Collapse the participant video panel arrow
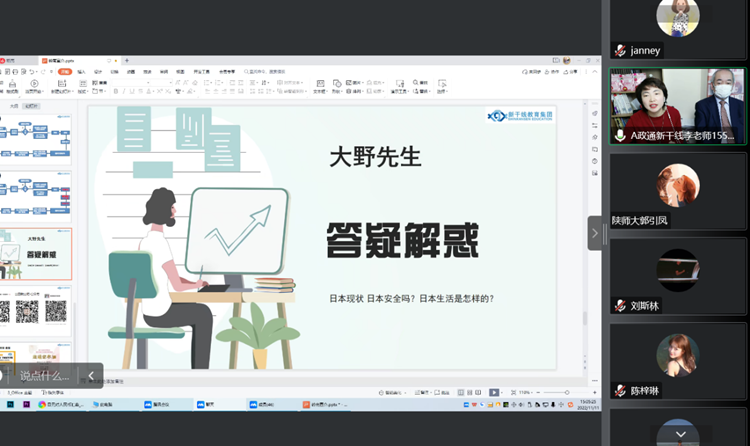 point(595,233)
